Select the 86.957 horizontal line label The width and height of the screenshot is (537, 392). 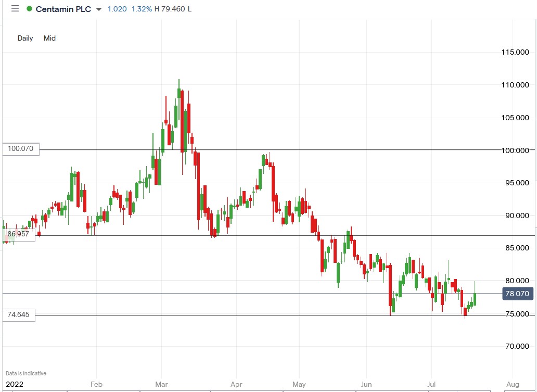[19, 234]
